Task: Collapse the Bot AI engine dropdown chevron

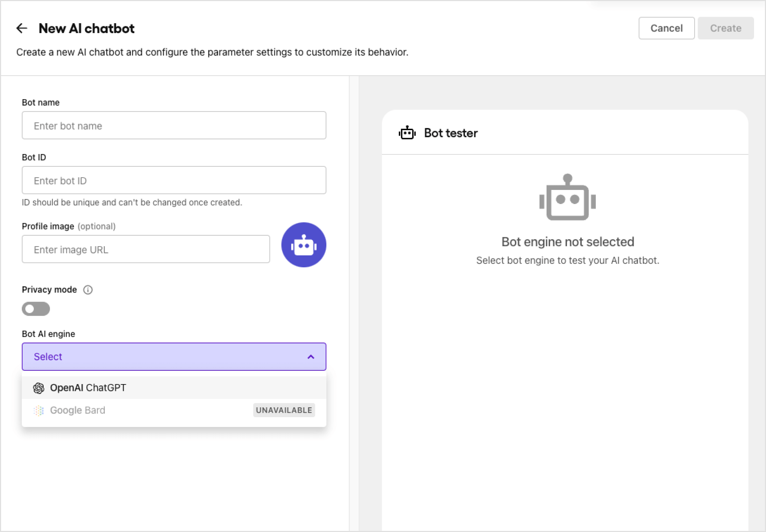Action: [311, 357]
